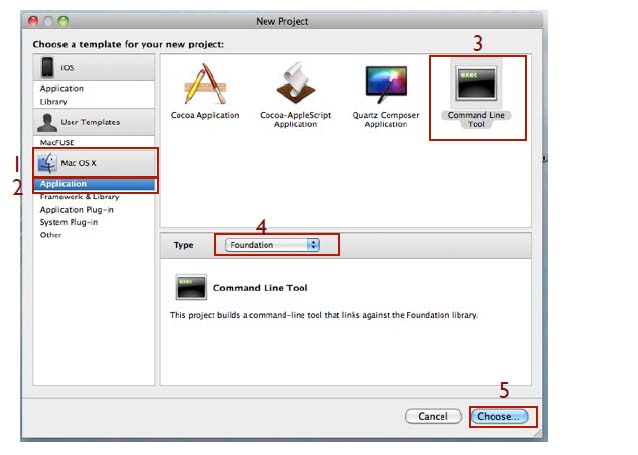The height and width of the screenshot is (455, 638).
Task: Click the Cancel button
Action: point(433,416)
